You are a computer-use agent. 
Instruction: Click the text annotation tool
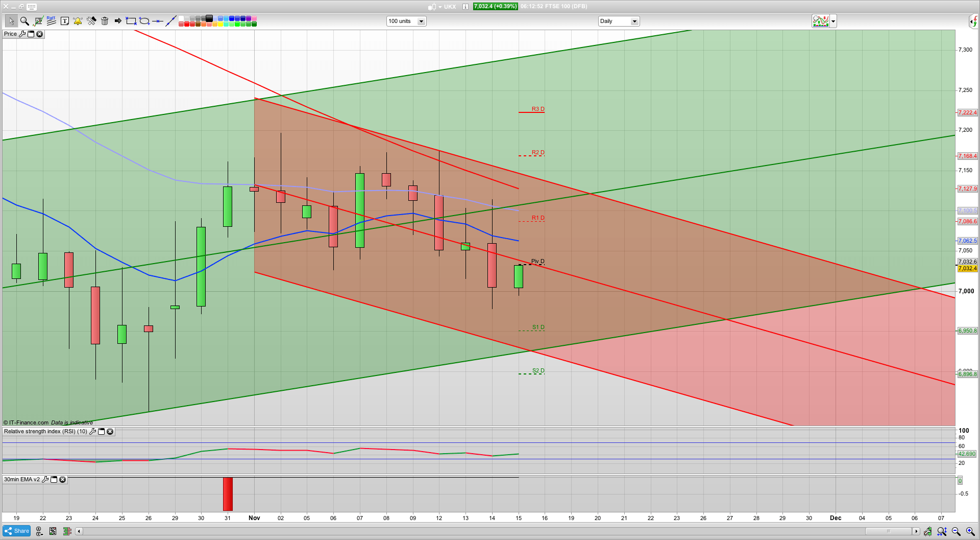(x=65, y=21)
